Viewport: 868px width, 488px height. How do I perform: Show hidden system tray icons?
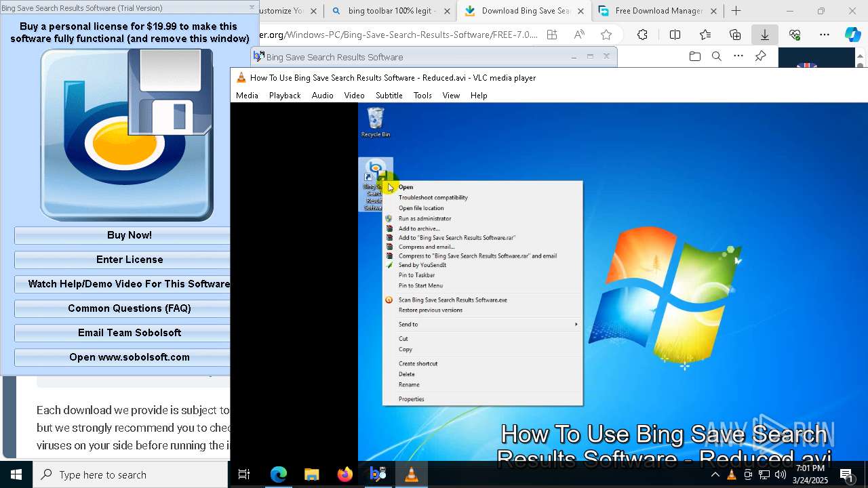715,474
